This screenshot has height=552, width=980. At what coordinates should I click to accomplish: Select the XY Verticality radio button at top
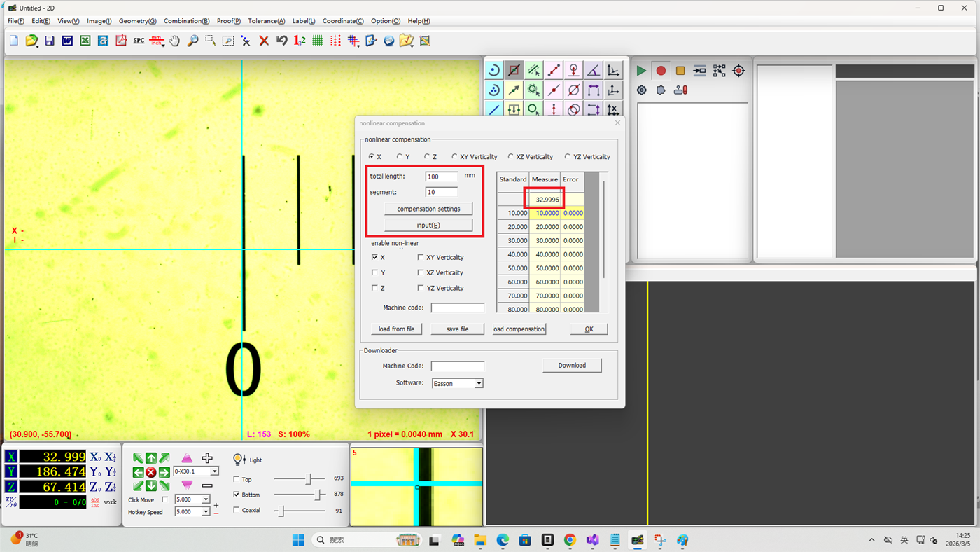pos(454,157)
